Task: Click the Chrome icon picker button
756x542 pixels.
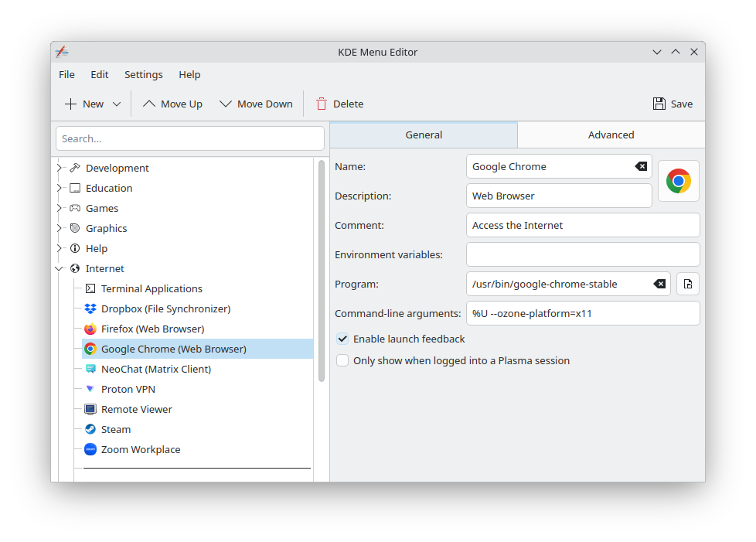Action: click(x=679, y=181)
